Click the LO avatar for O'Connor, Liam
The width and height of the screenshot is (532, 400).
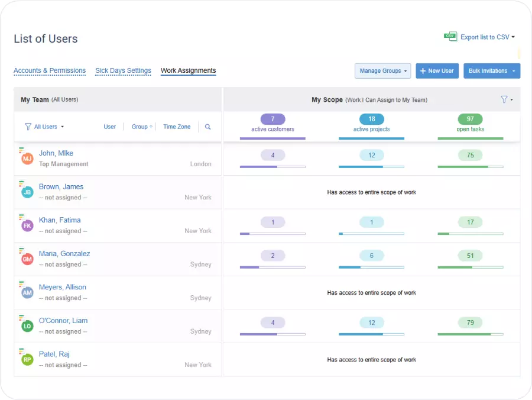[x=27, y=326]
